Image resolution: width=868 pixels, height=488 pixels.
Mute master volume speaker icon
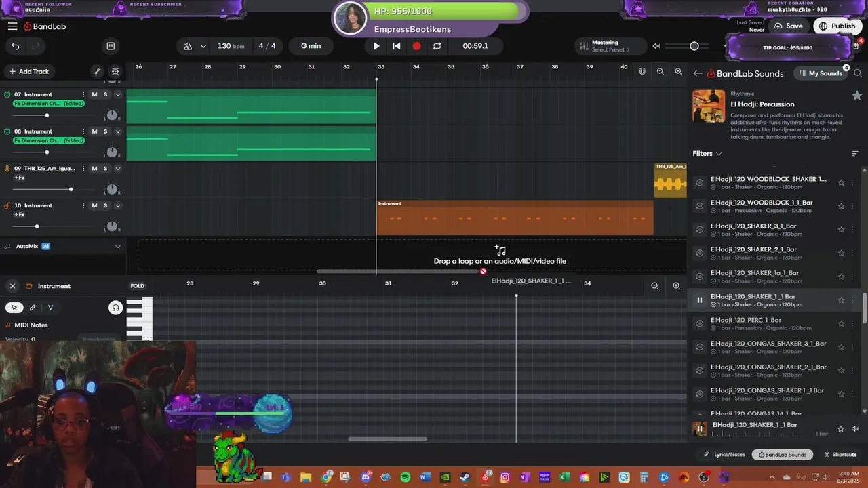[656, 46]
